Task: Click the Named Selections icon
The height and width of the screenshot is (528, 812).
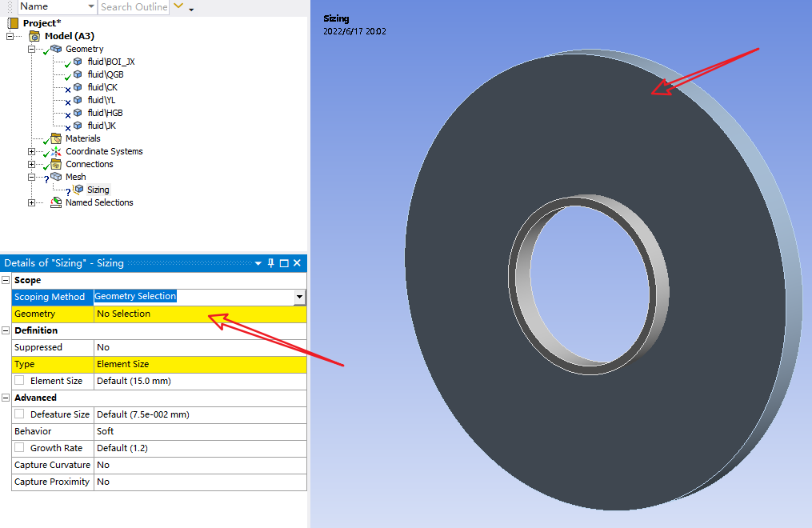Action: point(56,202)
